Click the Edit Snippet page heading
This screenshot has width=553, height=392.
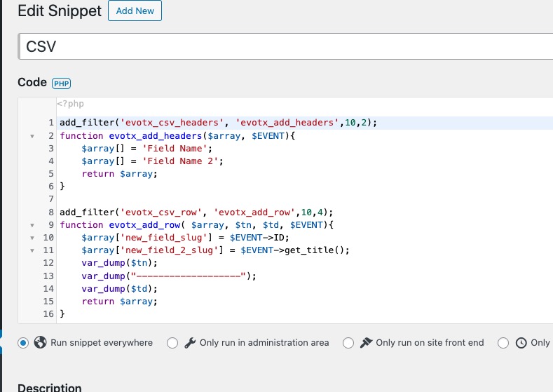pos(60,11)
